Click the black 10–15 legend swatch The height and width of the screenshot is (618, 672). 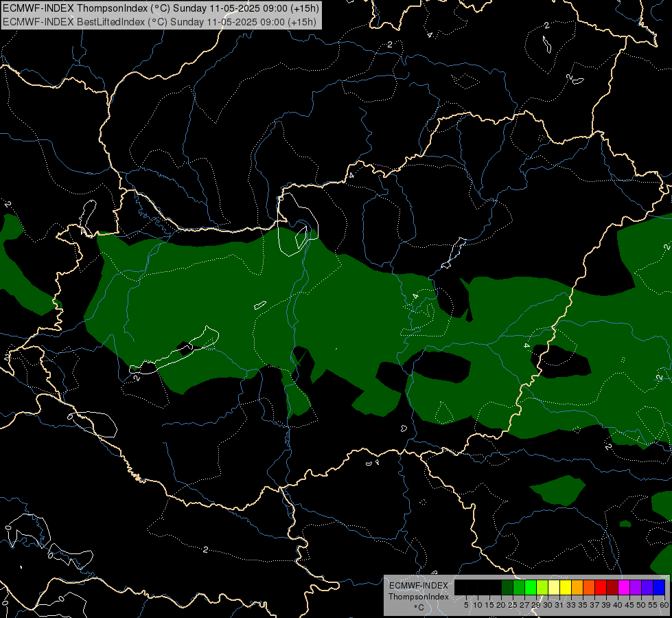(x=484, y=588)
